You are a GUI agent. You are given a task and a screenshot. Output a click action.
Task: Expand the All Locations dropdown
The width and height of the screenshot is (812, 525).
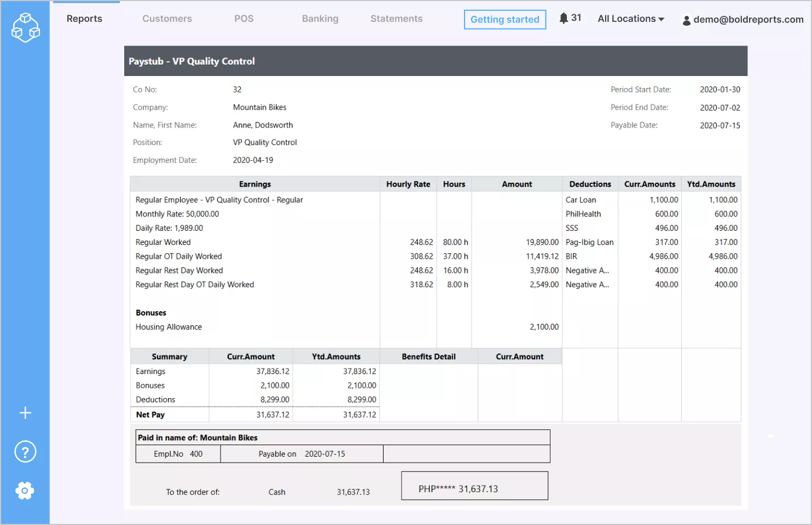coord(630,19)
